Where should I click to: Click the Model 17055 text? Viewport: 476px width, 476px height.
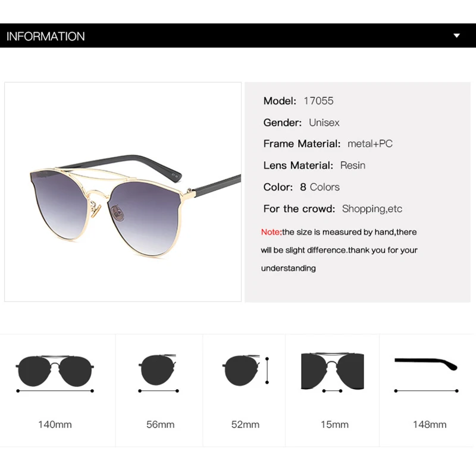tap(299, 101)
